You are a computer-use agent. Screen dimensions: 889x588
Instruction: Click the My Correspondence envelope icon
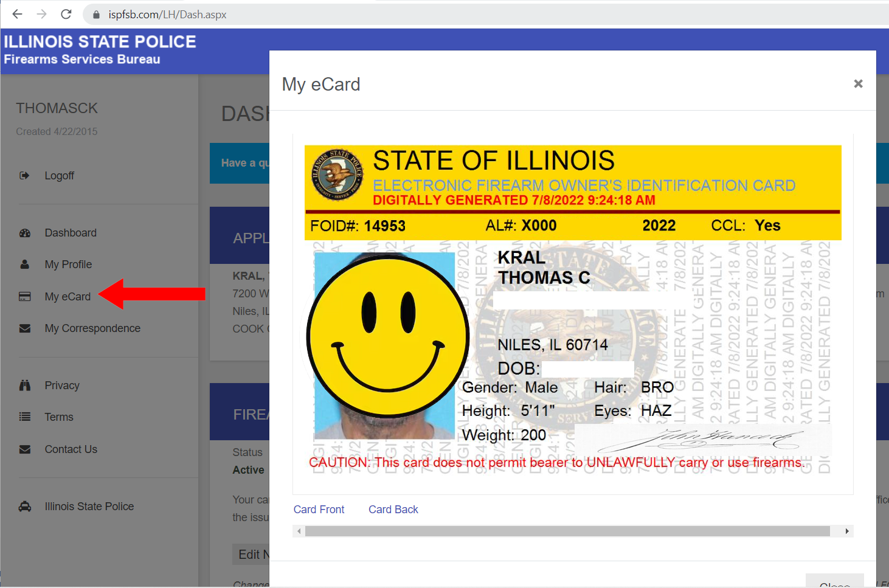tap(25, 328)
